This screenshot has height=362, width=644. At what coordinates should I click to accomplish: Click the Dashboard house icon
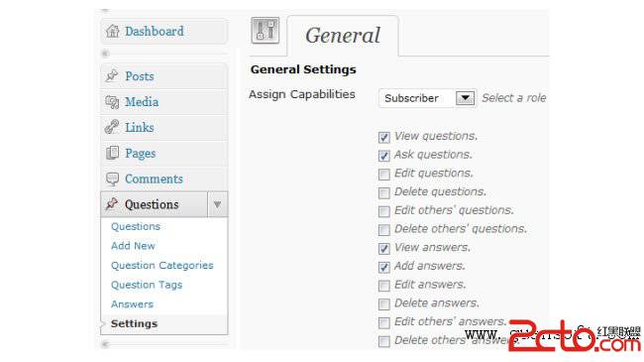tap(112, 32)
